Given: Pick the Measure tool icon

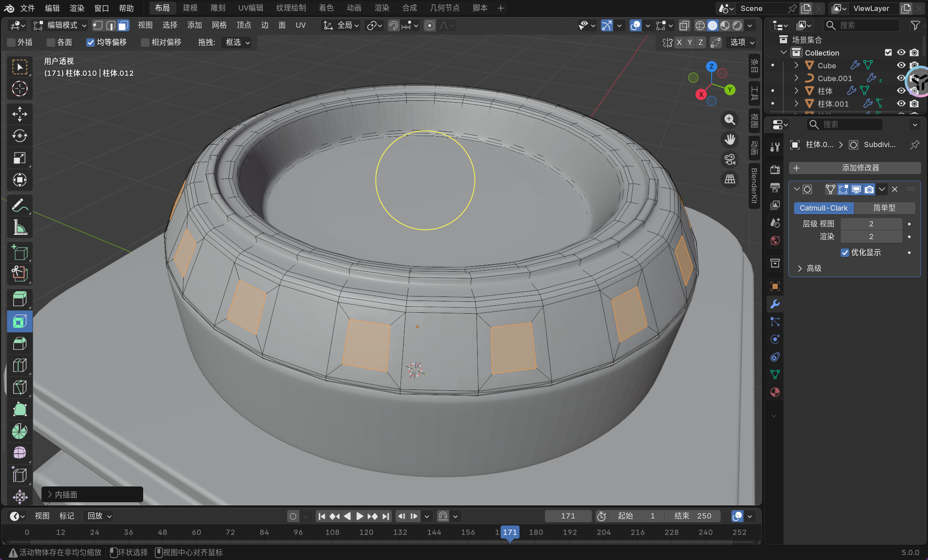Looking at the screenshot, I should [x=19, y=228].
